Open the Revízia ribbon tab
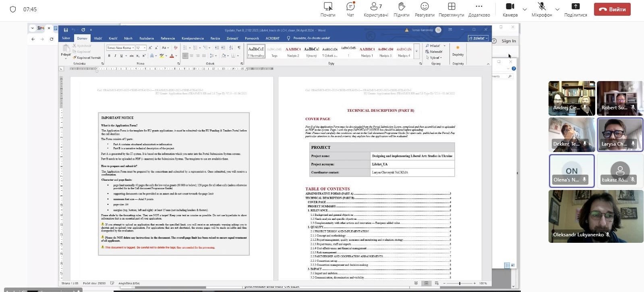Screen dimensions: 644x292 (x=215, y=38)
